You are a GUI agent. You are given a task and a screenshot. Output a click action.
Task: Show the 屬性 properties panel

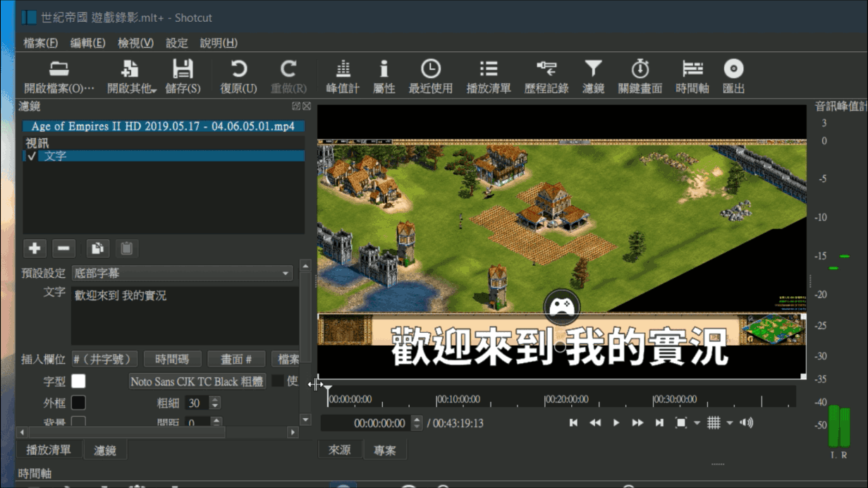tap(384, 76)
